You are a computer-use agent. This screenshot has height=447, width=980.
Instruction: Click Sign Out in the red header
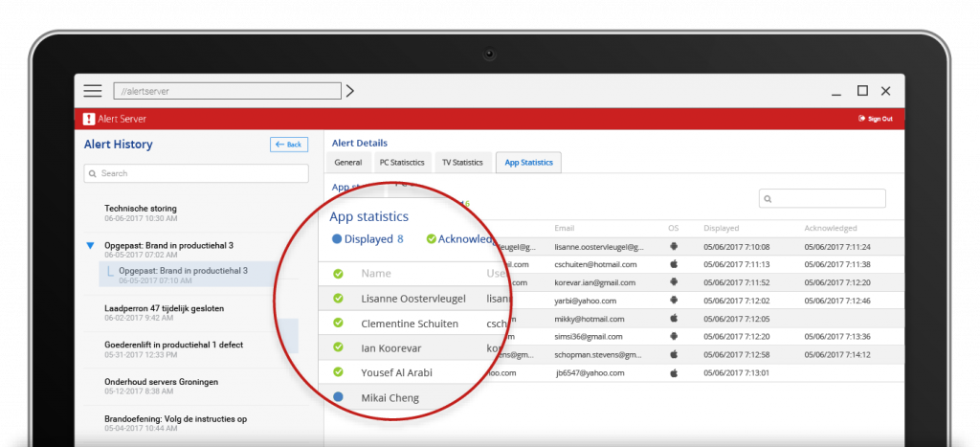(x=876, y=119)
